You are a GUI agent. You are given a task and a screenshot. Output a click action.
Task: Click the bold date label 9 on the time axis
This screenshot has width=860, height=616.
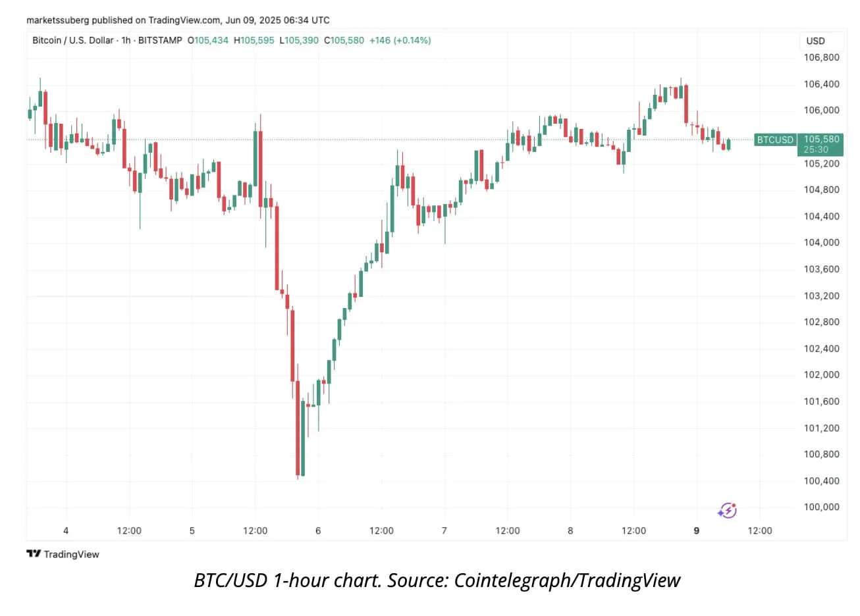[697, 530]
